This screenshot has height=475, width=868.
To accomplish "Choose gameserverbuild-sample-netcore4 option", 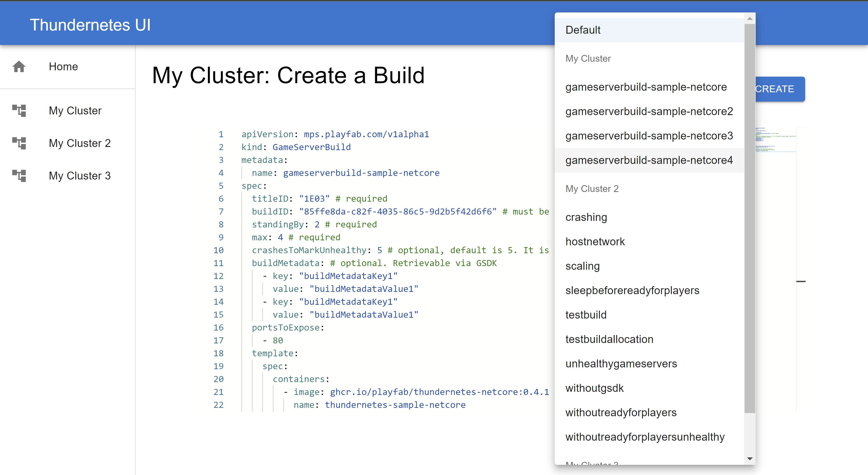I will tap(649, 160).
